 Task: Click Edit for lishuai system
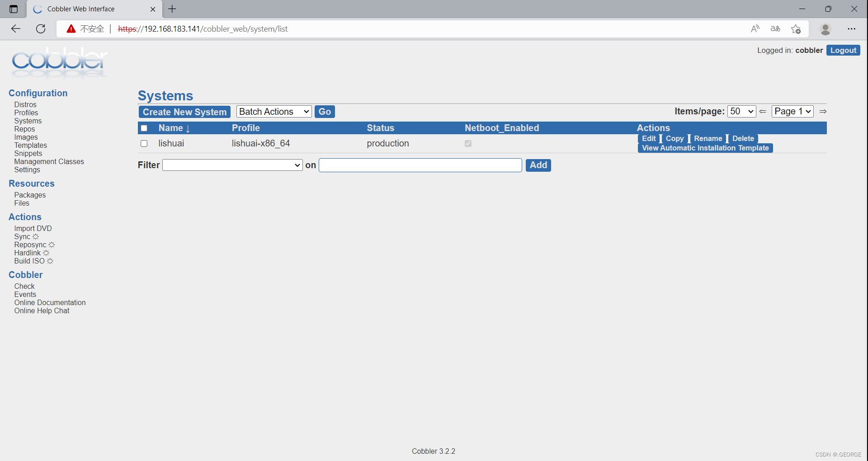pyautogui.click(x=649, y=138)
